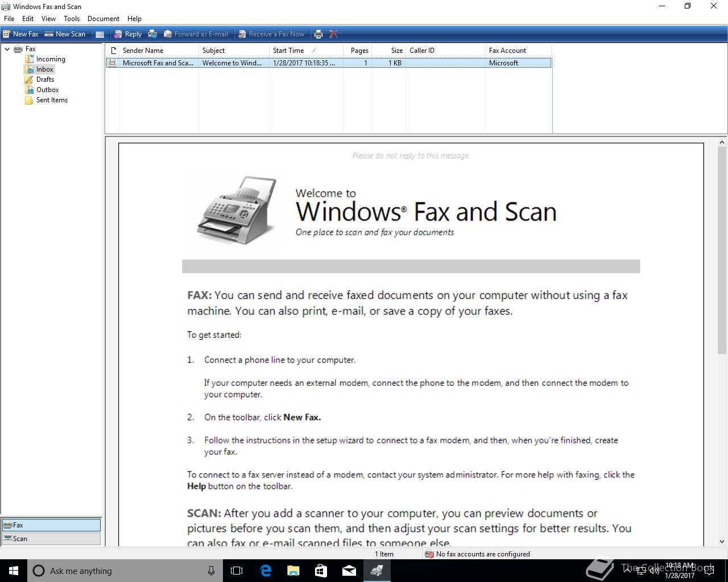
Task: Click the '1/28/2017 10:18:35' start time cell
Action: (304, 63)
